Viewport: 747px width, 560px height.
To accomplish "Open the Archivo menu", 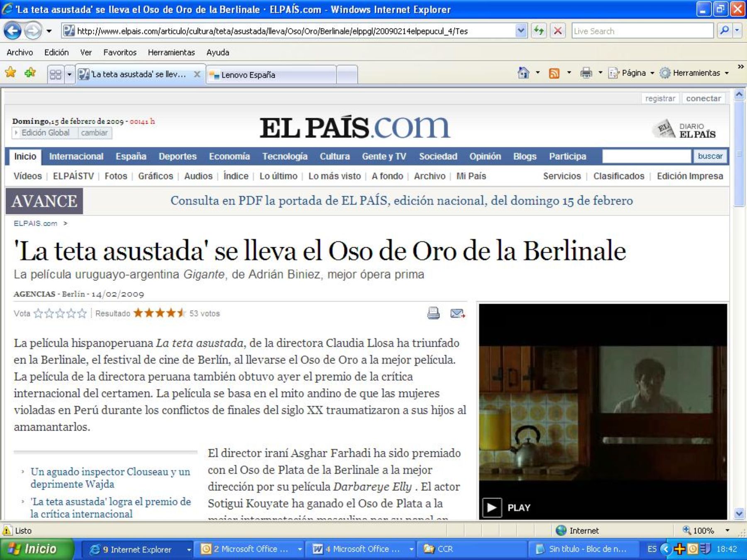I will click(20, 52).
